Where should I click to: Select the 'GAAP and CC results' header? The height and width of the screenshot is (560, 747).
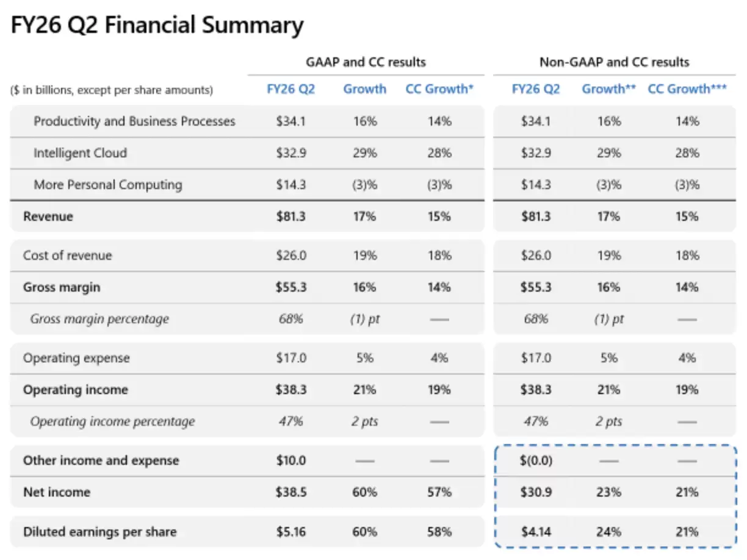click(x=366, y=62)
